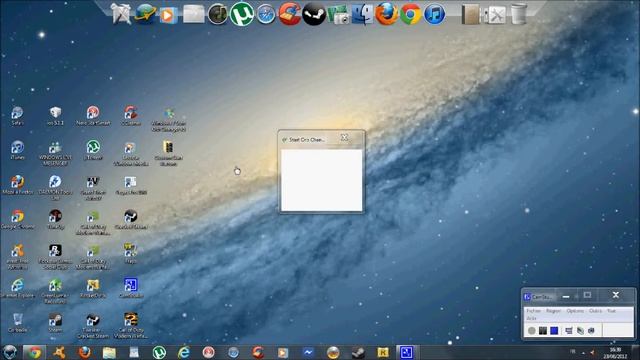Click the globe network icon in top dock
640x360 pixels.
click(x=145, y=14)
